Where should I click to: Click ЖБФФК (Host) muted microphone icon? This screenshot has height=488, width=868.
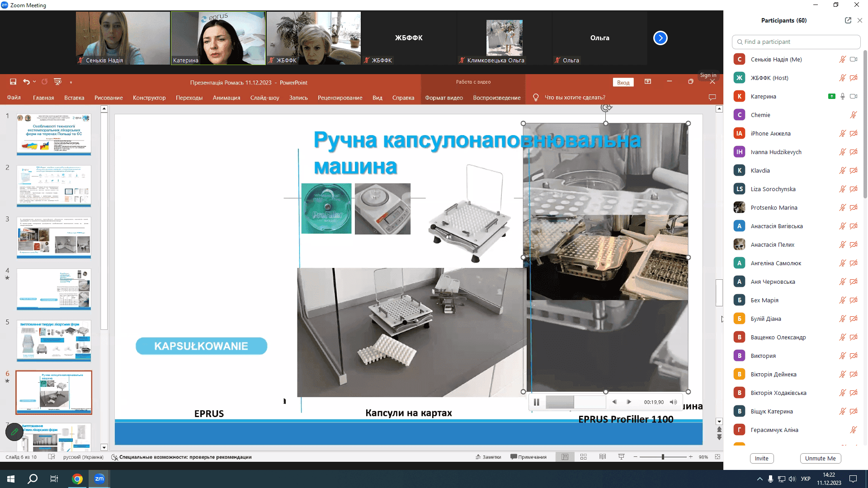[843, 78]
